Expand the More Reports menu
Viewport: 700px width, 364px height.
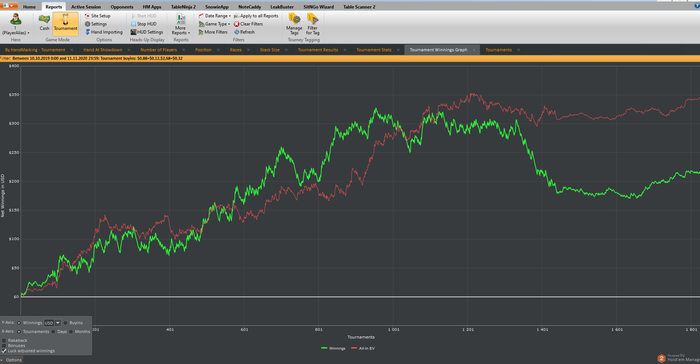pos(181,24)
